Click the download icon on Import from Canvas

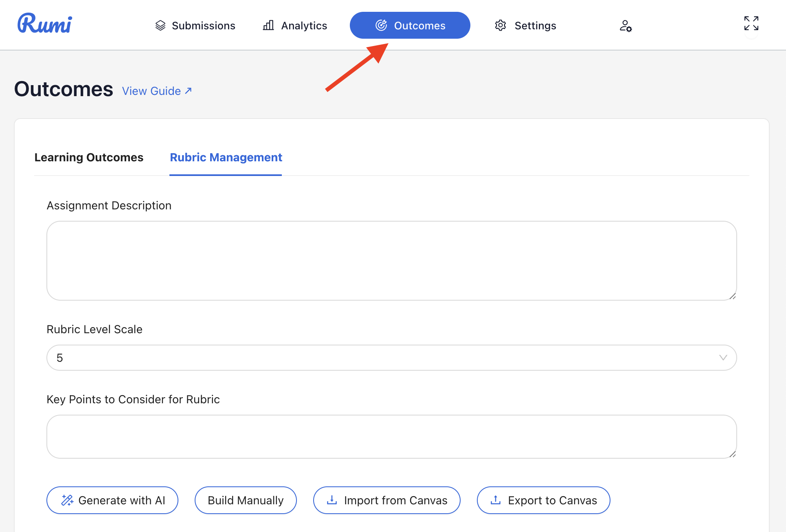click(x=332, y=500)
